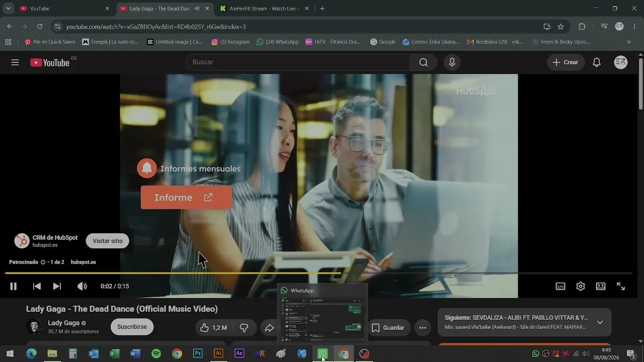Image resolution: width=644 pixels, height=362 pixels.
Task: Open the Windows Start menu
Action: tap(10, 354)
